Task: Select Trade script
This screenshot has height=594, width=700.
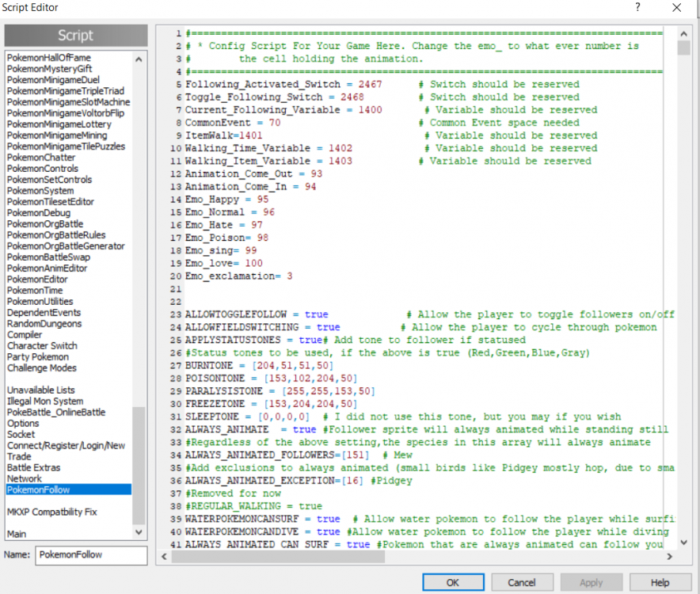Action: pos(19,456)
